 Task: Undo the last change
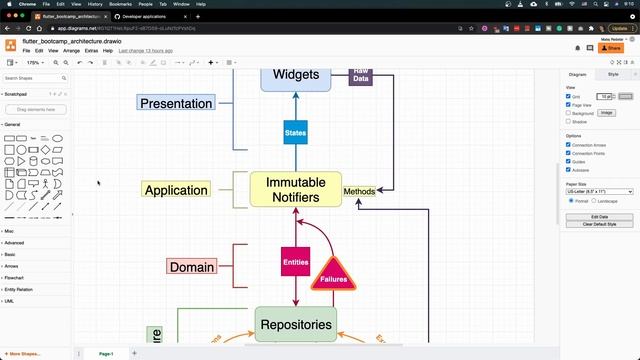[80, 62]
